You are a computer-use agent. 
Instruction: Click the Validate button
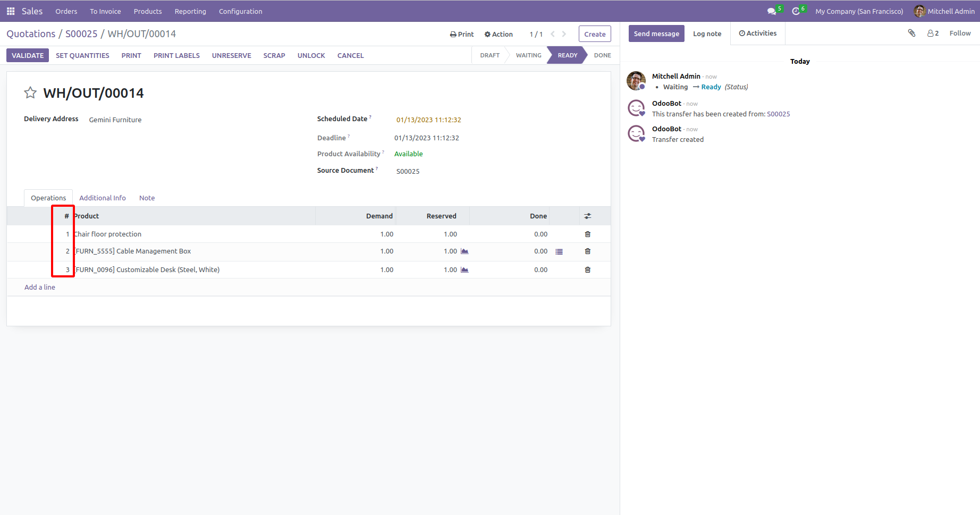(x=28, y=55)
